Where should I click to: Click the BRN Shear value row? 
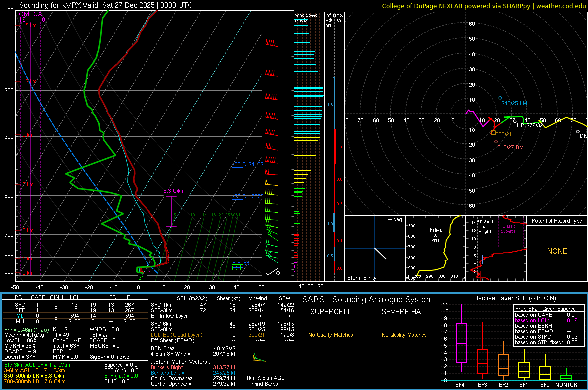(193, 348)
